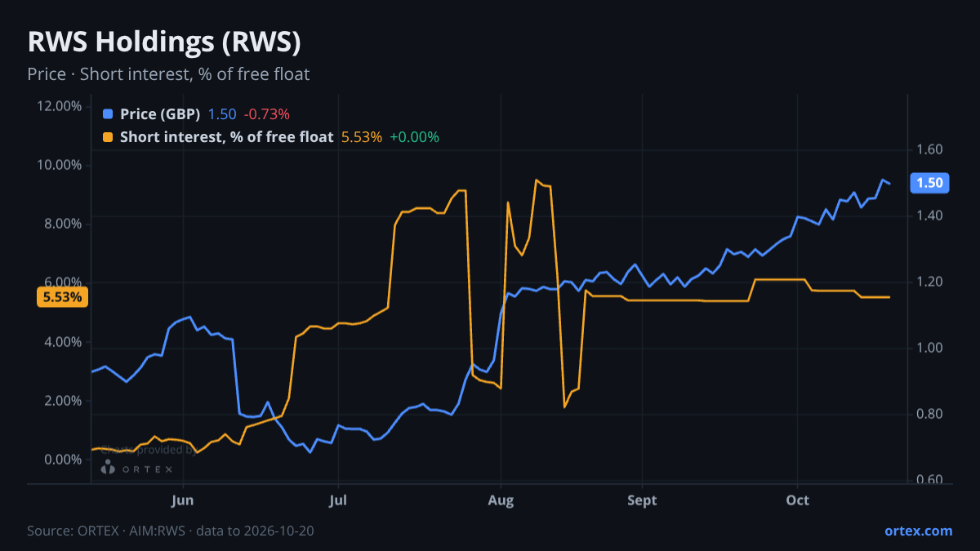Click the Oct x-axis label
This screenshot has width=980, height=551.
click(797, 500)
